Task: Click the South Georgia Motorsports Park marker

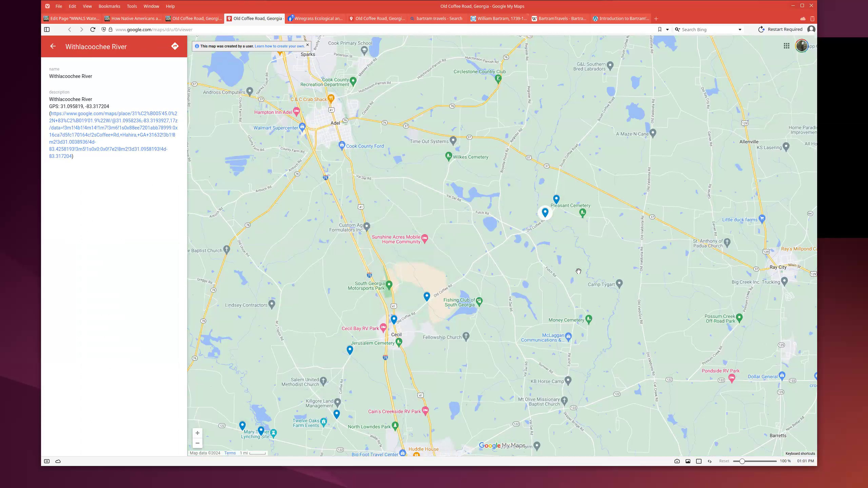Action: 389,285
